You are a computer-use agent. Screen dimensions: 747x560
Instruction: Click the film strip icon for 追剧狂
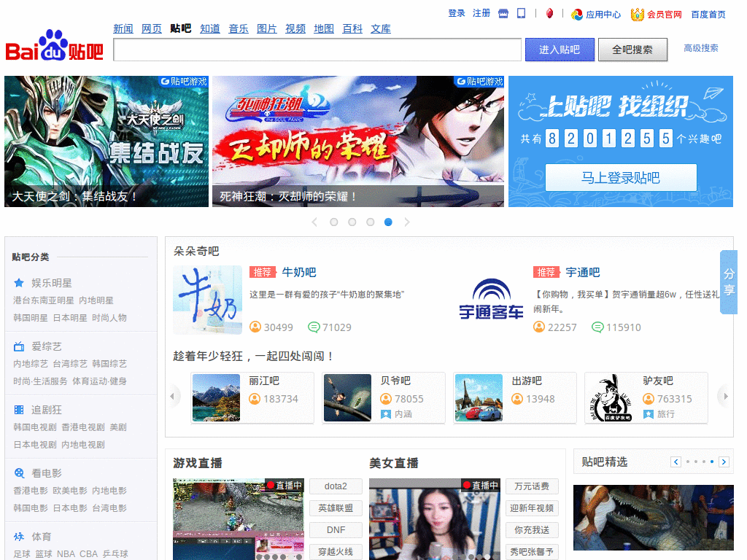20,411
